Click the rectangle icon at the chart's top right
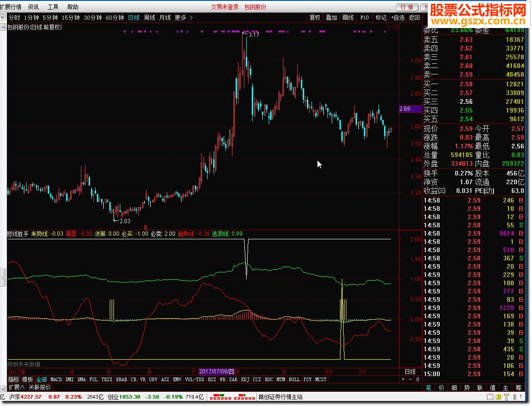 [x=396, y=28]
